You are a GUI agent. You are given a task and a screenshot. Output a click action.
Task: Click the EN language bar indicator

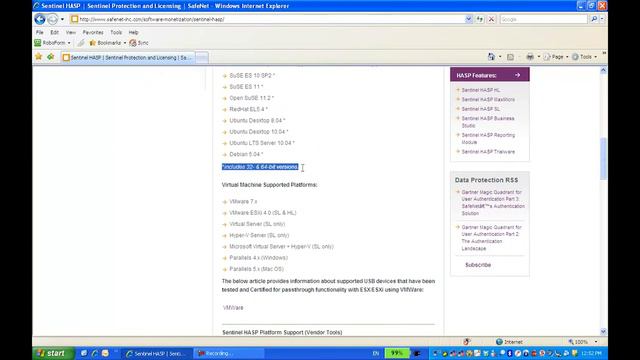pyautogui.click(x=376, y=353)
